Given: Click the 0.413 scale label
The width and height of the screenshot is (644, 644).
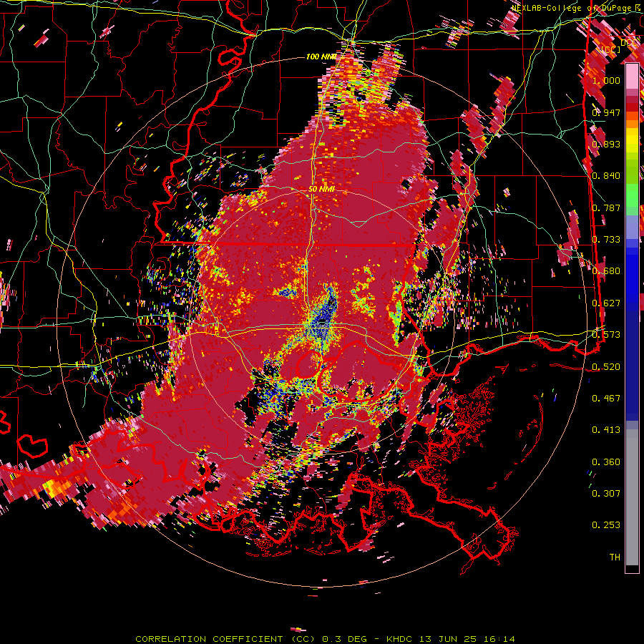Looking at the screenshot, I should point(606,430).
